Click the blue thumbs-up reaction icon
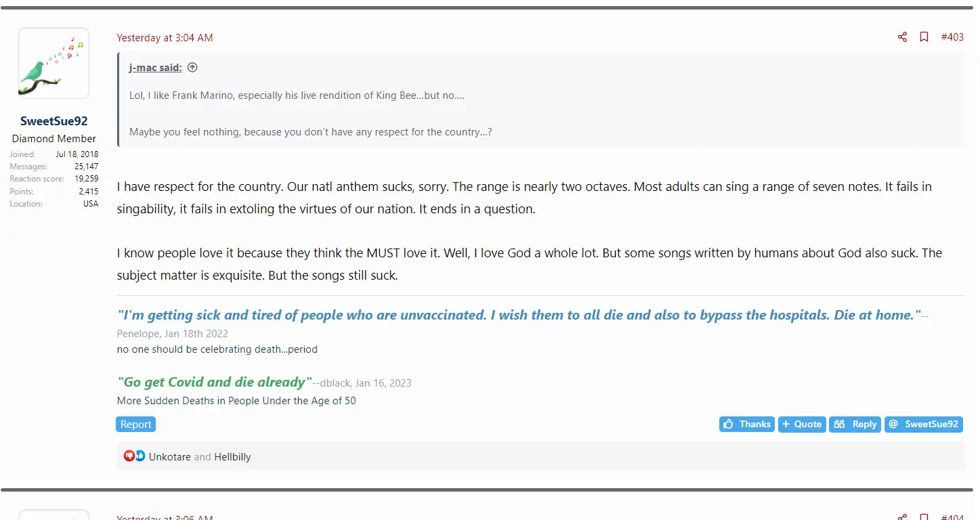This screenshot has height=520, width=980. 140,456
